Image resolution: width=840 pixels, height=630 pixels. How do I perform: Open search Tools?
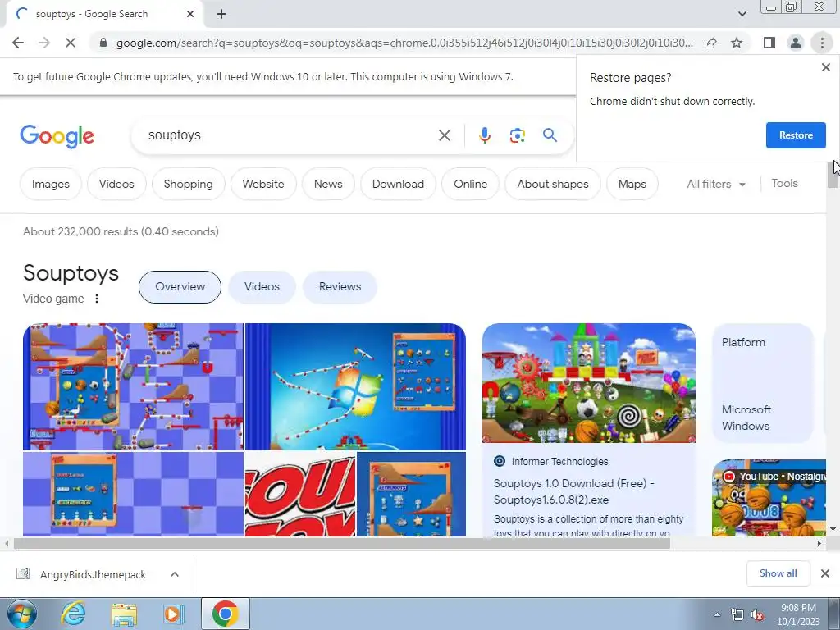(784, 183)
